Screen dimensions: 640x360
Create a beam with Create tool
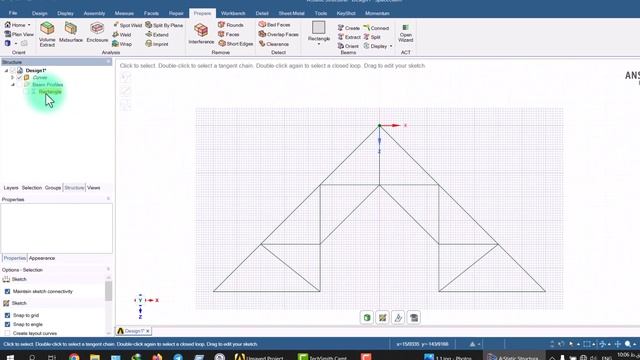pos(349,28)
